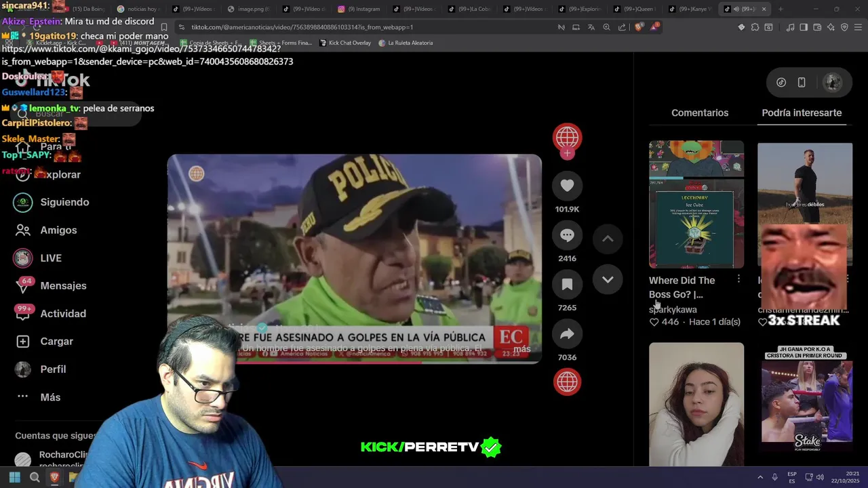868x488 pixels.
Task: Open the Kanye browser tab
Action: [x=692, y=9]
